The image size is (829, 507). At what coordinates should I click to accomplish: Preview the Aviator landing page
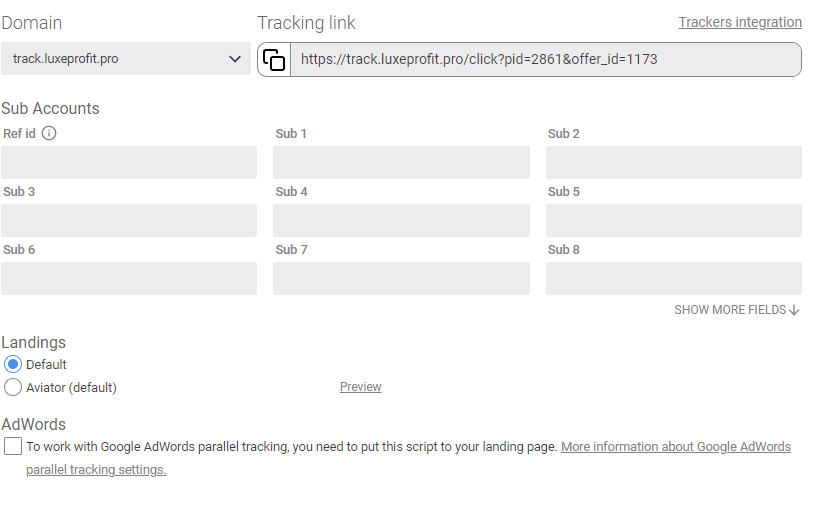pos(360,387)
